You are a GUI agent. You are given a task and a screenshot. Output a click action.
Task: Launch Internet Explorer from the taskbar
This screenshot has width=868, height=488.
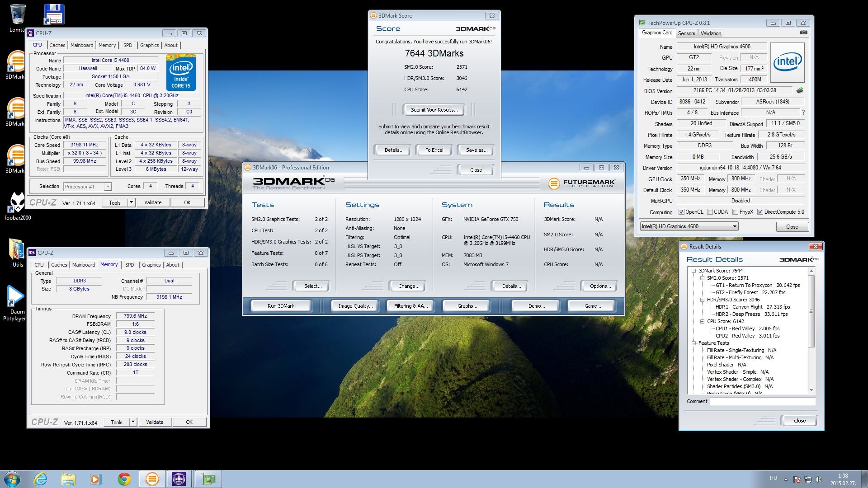[x=41, y=479]
